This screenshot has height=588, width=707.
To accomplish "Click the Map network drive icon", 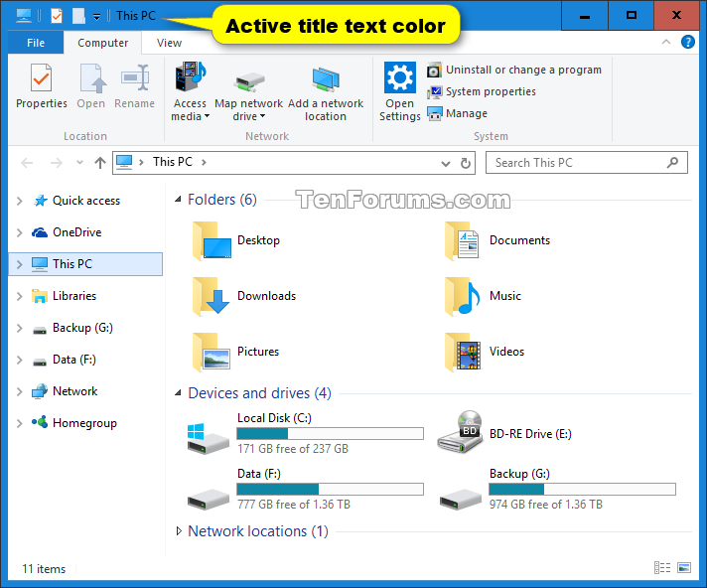I will pos(248,81).
